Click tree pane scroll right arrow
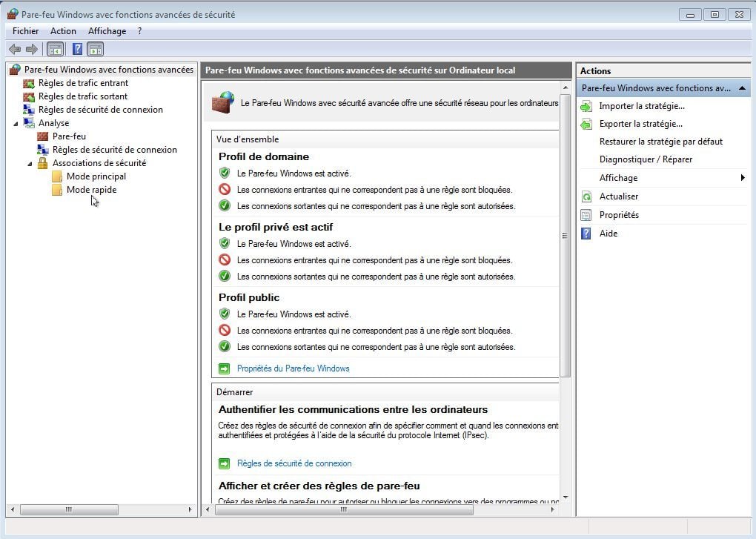The image size is (756, 539). pos(190,509)
